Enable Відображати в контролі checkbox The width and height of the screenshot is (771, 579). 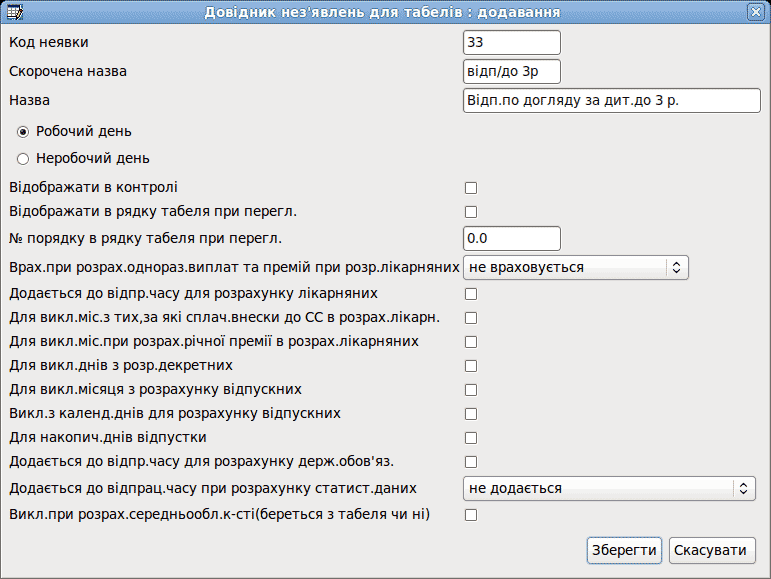coord(471,188)
